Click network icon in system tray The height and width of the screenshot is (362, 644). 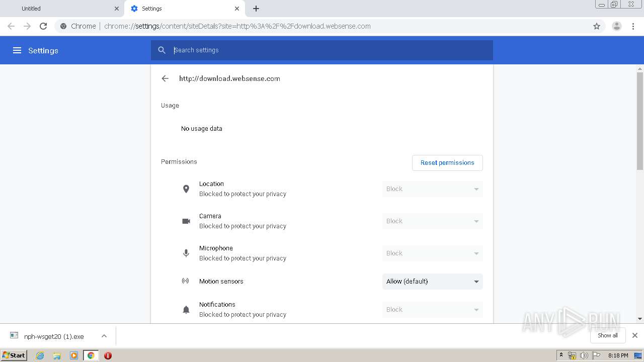tap(572, 355)
